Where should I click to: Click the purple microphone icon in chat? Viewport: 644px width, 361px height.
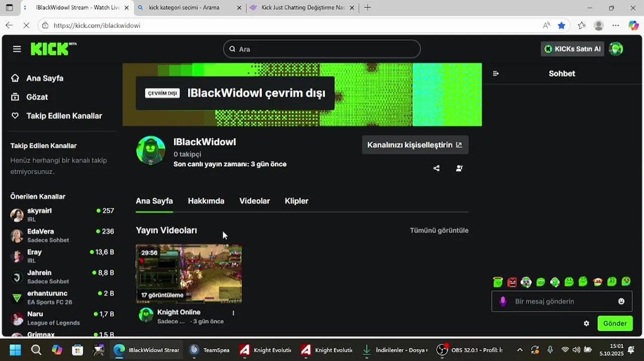(x=503, y=301)
